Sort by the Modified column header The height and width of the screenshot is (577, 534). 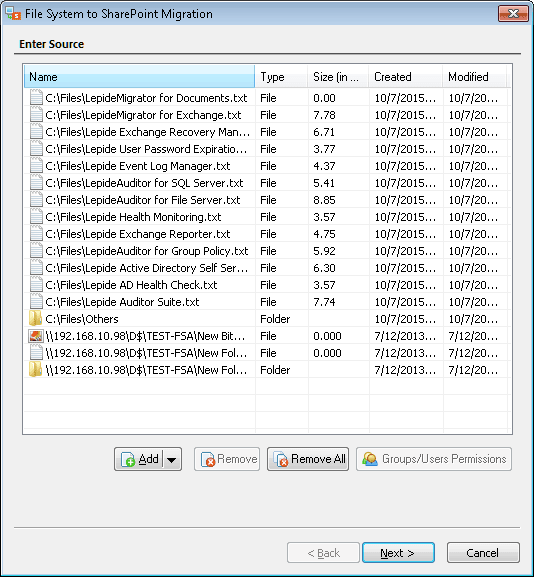pos(474,77)
